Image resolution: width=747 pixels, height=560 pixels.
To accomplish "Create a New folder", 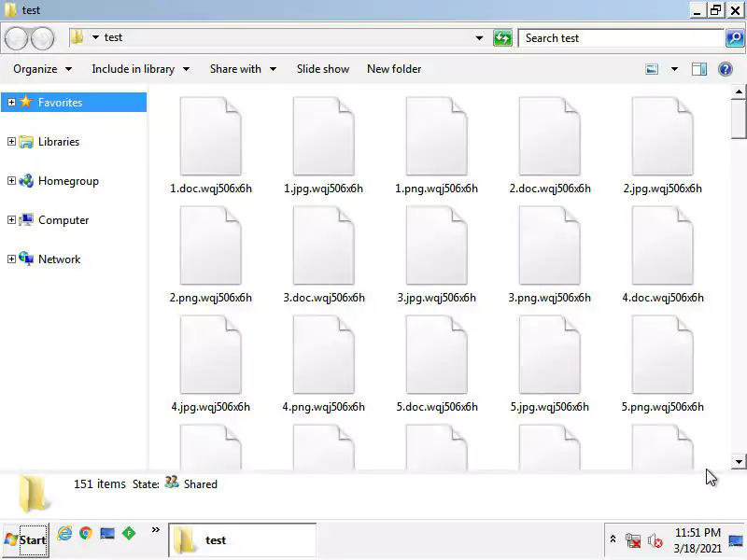I will [x=394, y=69].
